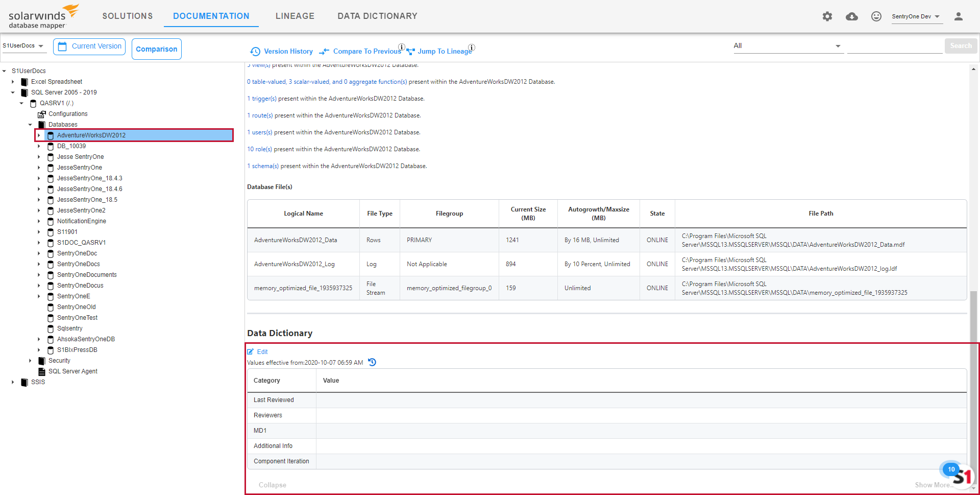Switch to the SOLUTIONS tab
The width and height of the screenshot is (980, 495).
pyautogui.click(x=128, y=16)
